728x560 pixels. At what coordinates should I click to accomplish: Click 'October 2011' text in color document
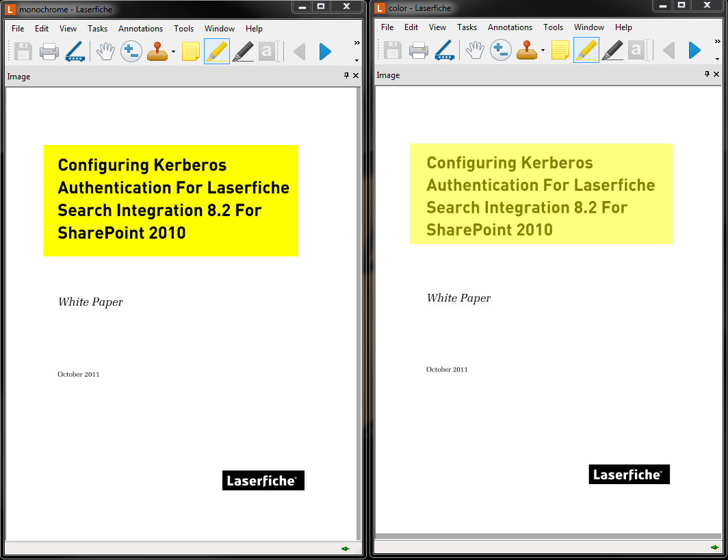click(447, 370)
